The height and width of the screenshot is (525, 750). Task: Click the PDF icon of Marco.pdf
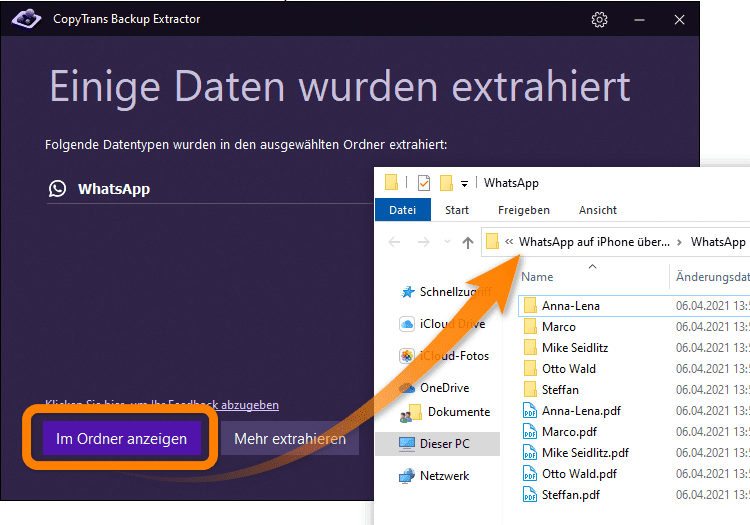(x=530, y=432)
